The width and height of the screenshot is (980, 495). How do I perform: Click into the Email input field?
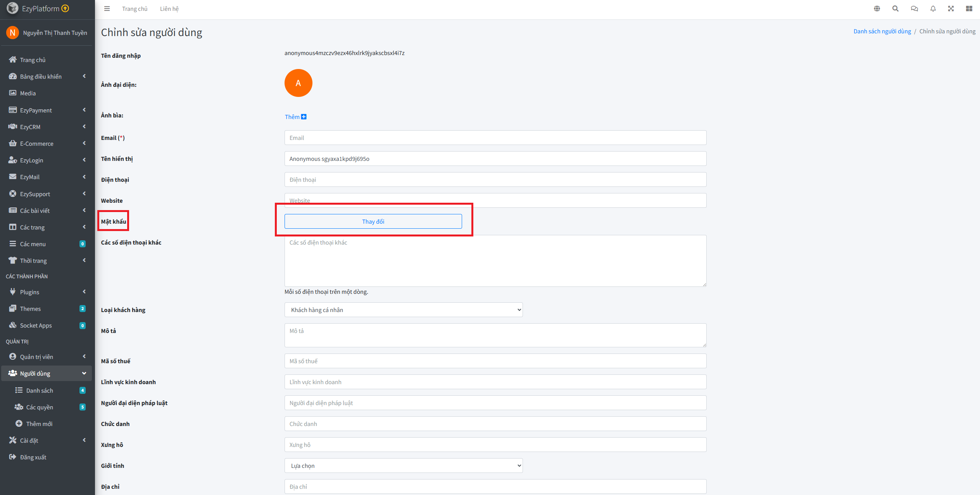[495, 138]
